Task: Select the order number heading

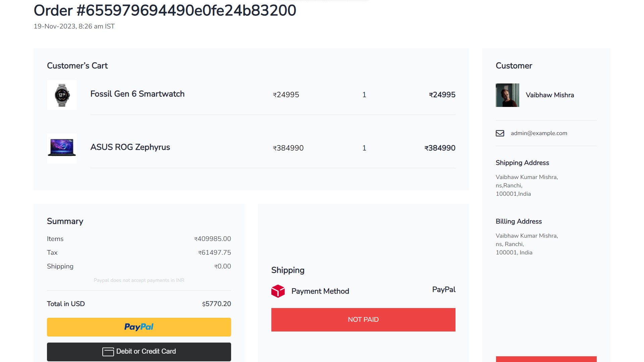Action: click(x=165, y=10)
